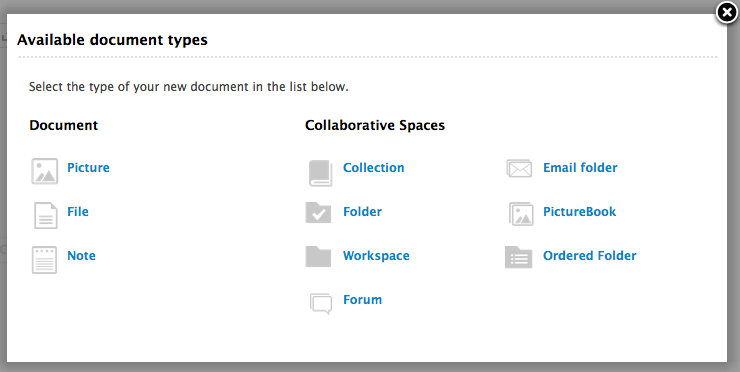Click the Workspace folder icon
Image resolution: width=740 pixels, height=372 pixels.
[x=319, y=256]
